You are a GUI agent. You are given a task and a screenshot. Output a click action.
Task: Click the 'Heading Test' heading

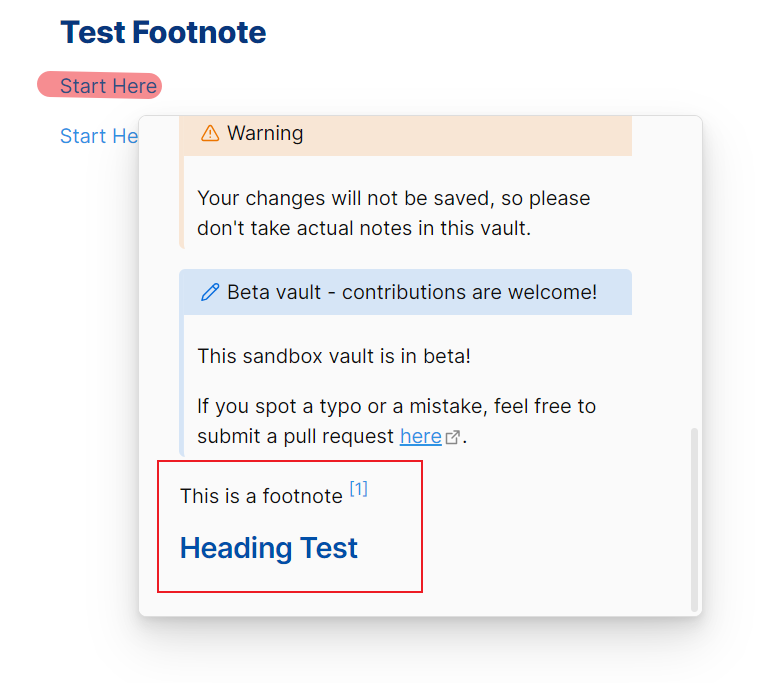click(x=269, y=548)
